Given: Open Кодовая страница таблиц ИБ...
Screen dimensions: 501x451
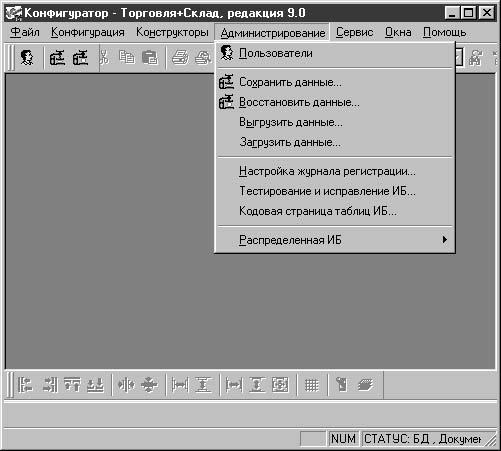Looking at the screenshot, I should (335, 211).
